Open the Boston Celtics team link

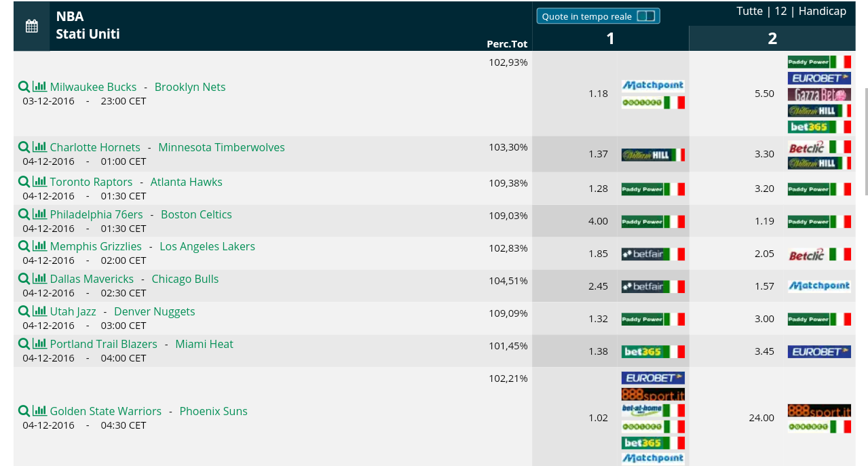[196, 214]
